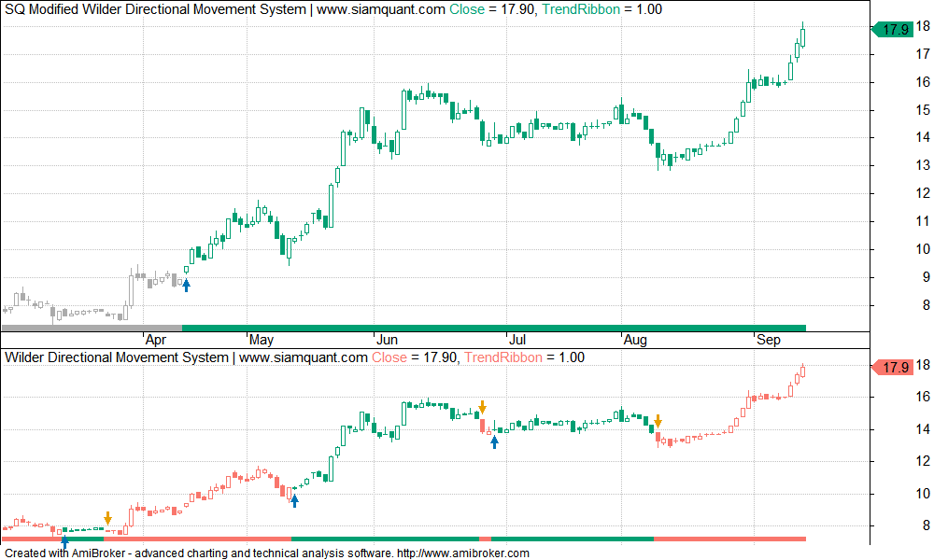Click the green 17.9 price tag

(x=894, y=30)
